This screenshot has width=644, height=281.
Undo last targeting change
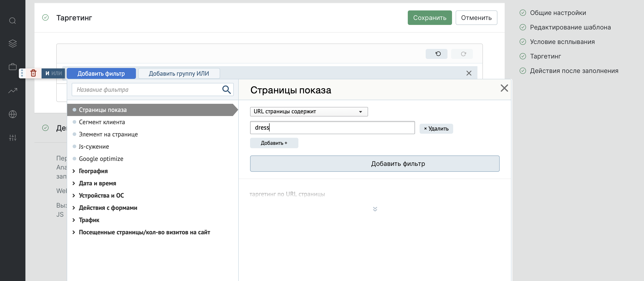[436, 54]
